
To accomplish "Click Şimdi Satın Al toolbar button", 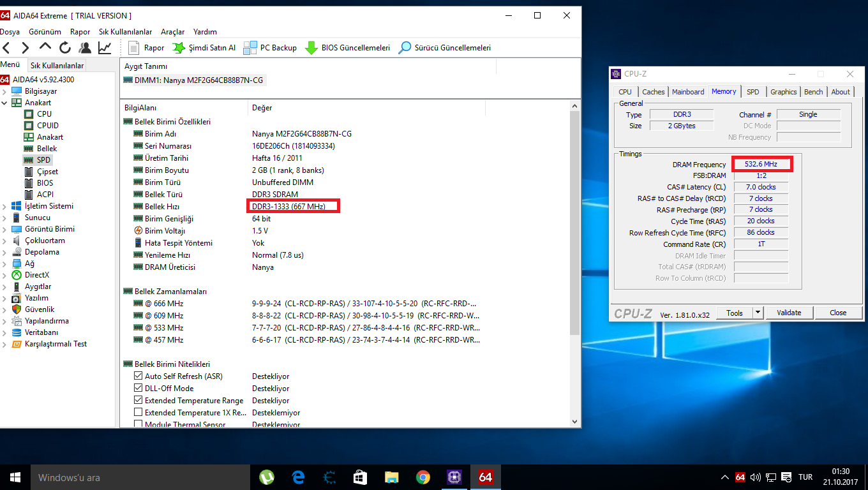I will pyautogui.click(x=204, y=48).
